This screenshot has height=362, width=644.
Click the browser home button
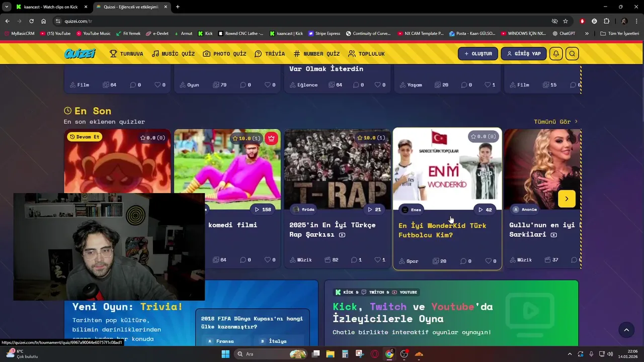pyautogui.click(x=43, y=21)
